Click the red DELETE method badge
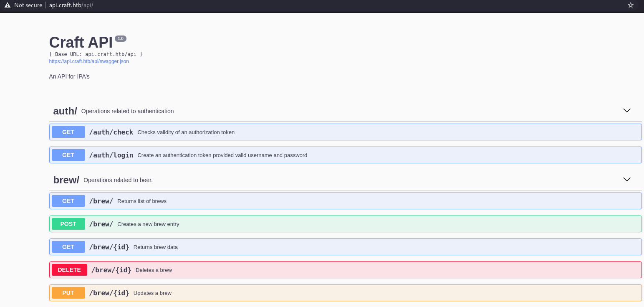Image resolution: width=644 pixels, height=307 pixels. tap(69, 270)
